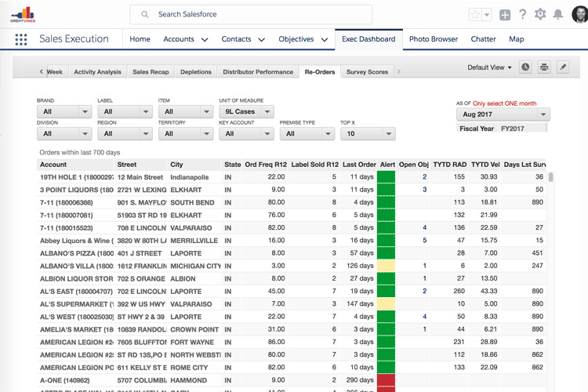The width and height of the screenshot is (588, 392).
Task: Click the clock history icon button
Action: [525, 67]
